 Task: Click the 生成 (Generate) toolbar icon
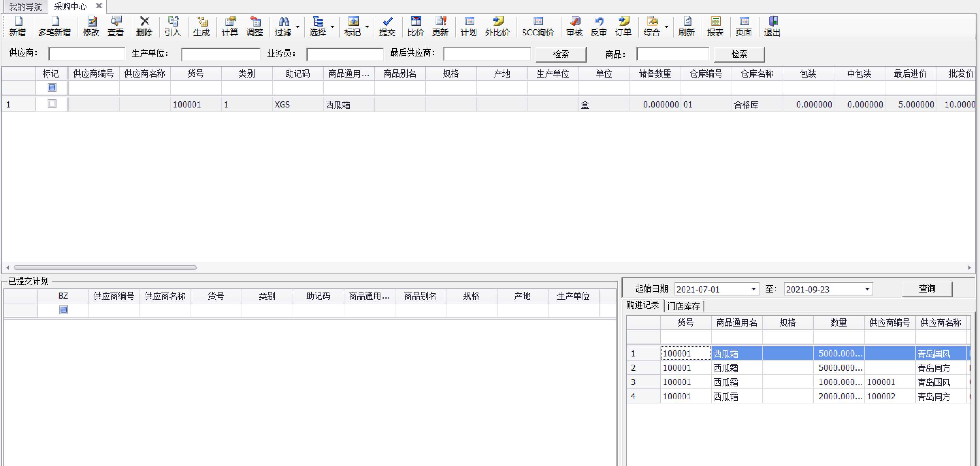(202, 26)
